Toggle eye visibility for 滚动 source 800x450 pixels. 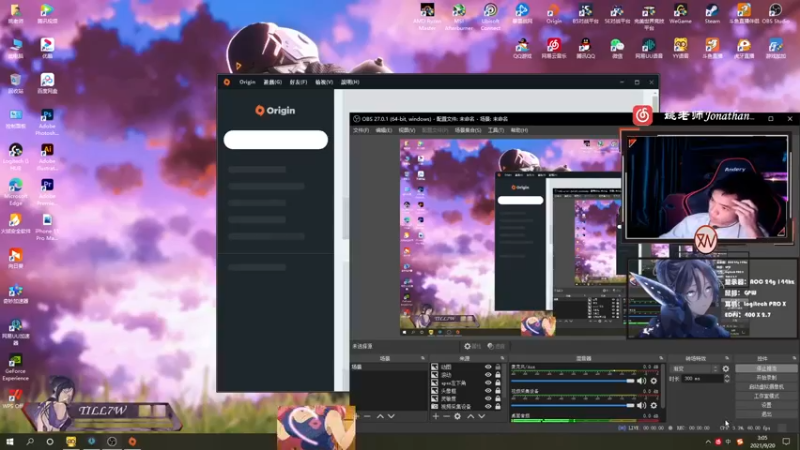pos(488,375)
